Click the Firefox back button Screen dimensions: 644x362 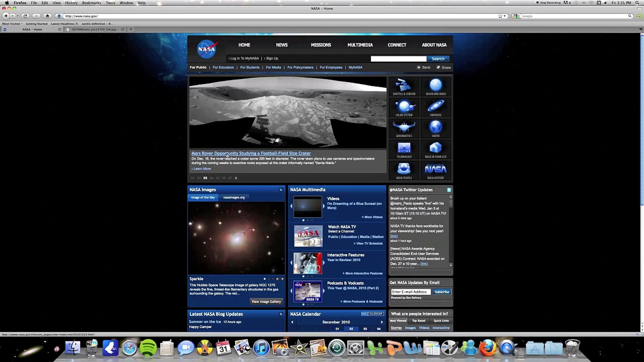coord(6,16)
